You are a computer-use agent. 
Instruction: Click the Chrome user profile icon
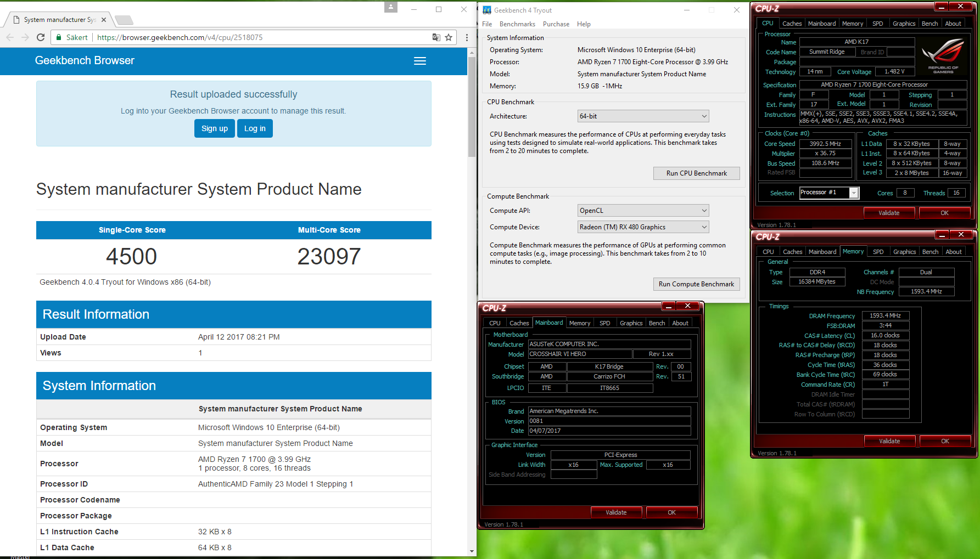[x=390, y=7]
